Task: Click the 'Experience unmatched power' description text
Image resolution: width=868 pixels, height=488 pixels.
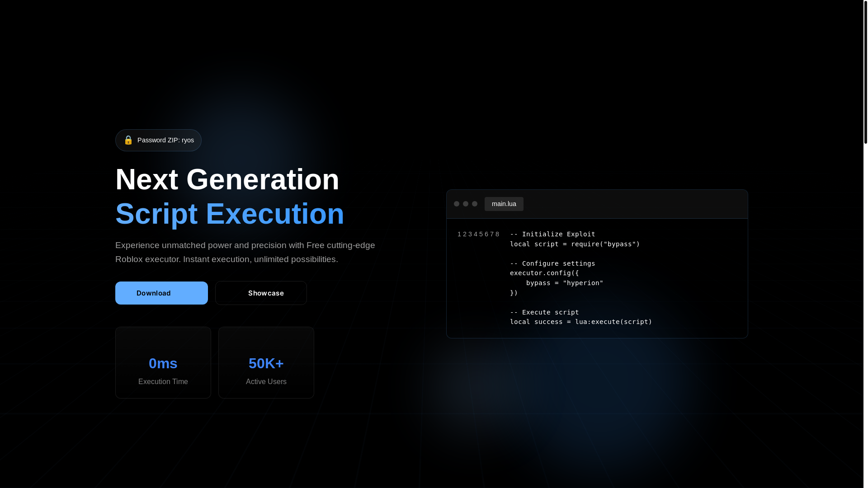Action: (245, 252)
